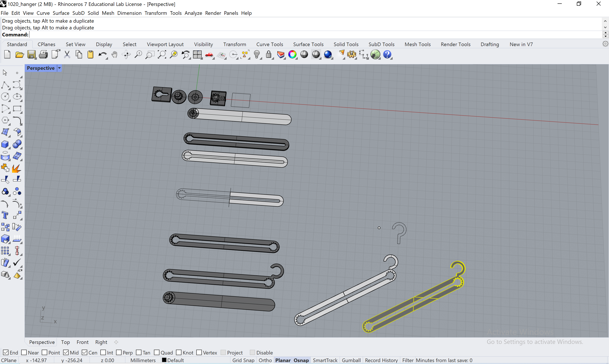The height and width of the screenshot is (364, 609).
Task: Enable the Quad osnap checkbox
Action: (x=157, y=352)
